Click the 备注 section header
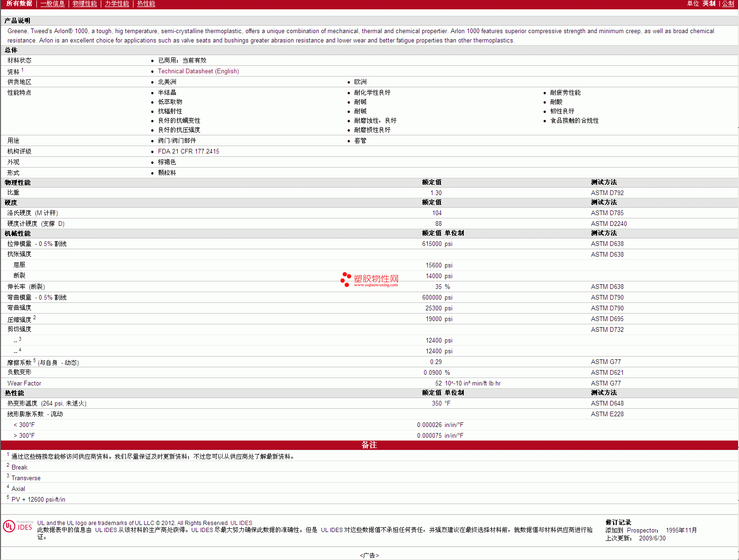Image resolution: width=739 pixels, height=560 pixels. tap(369, 445)
